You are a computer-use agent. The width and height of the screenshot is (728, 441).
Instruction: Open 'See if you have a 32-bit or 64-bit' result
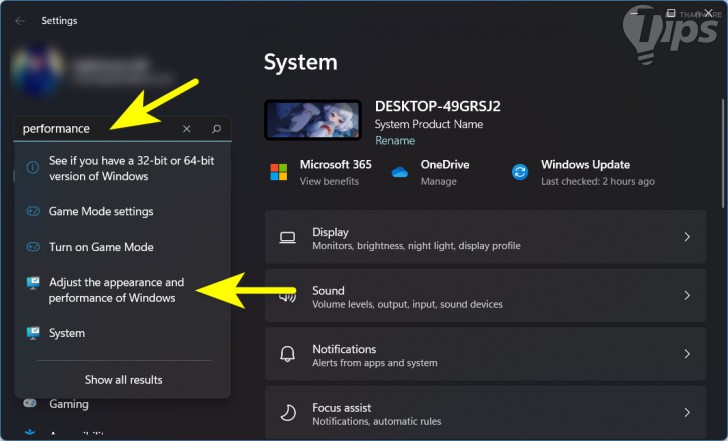tap(123, 168)
